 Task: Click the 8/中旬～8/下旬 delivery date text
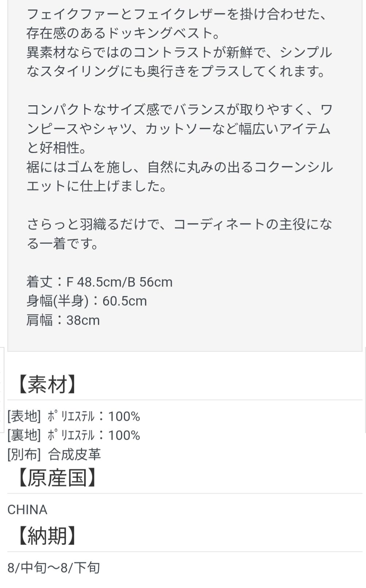(54, 568)
